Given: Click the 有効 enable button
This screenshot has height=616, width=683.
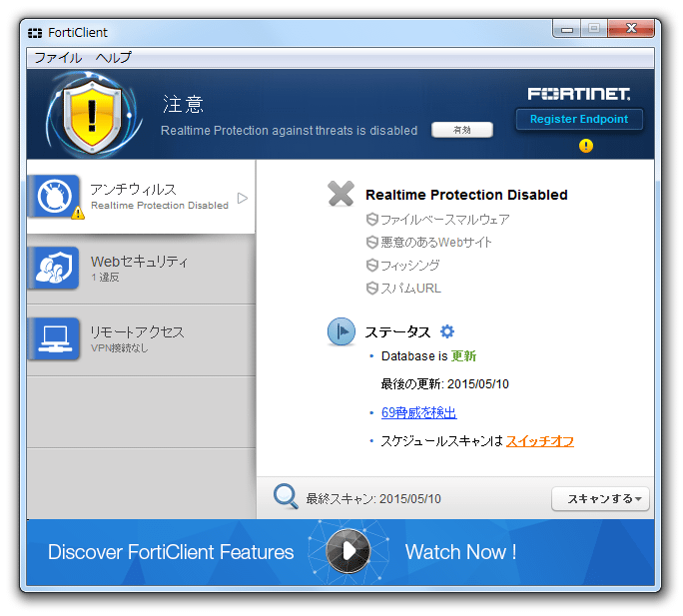Looking at the screenshot, I should [462, 130].
